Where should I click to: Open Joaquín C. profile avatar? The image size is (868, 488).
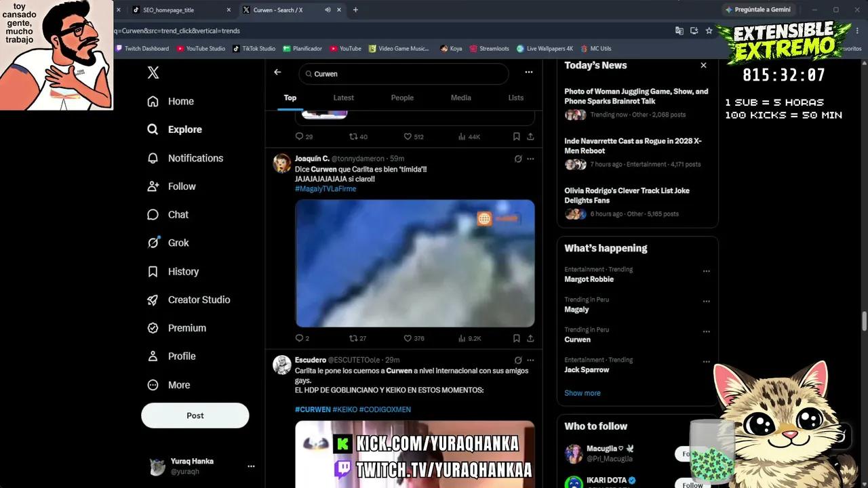coord(282,163)
